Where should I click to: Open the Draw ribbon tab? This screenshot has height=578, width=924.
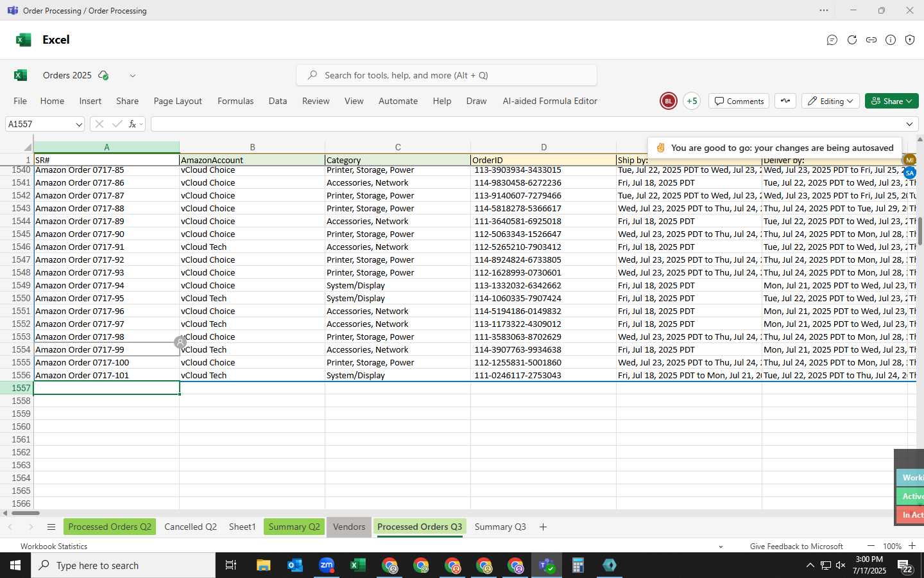476,101
